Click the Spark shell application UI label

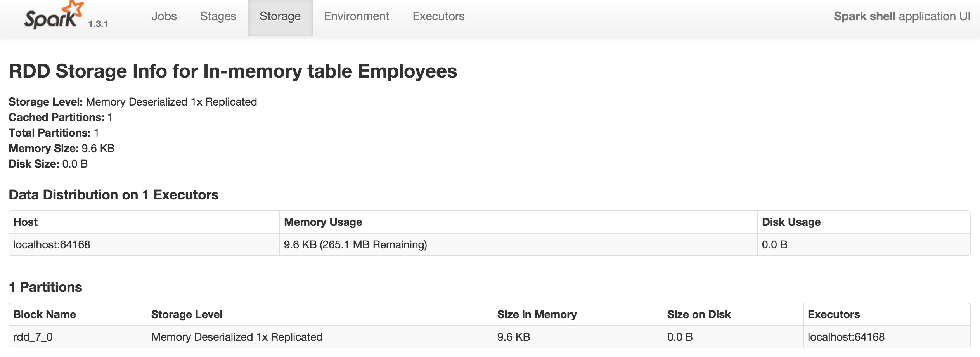902,16
